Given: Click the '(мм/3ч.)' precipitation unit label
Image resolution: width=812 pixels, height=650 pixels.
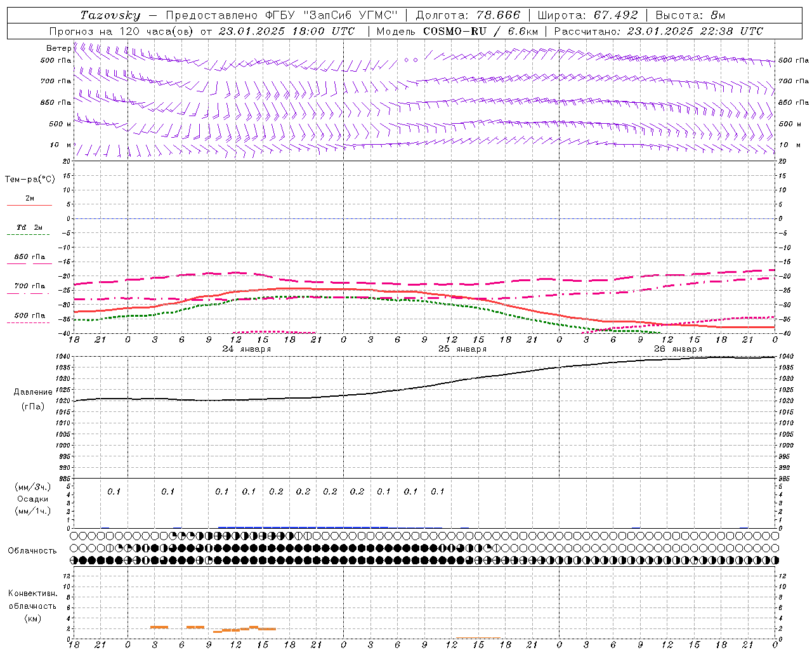Looking at the screenshot, I should click(x=33, y=487).
